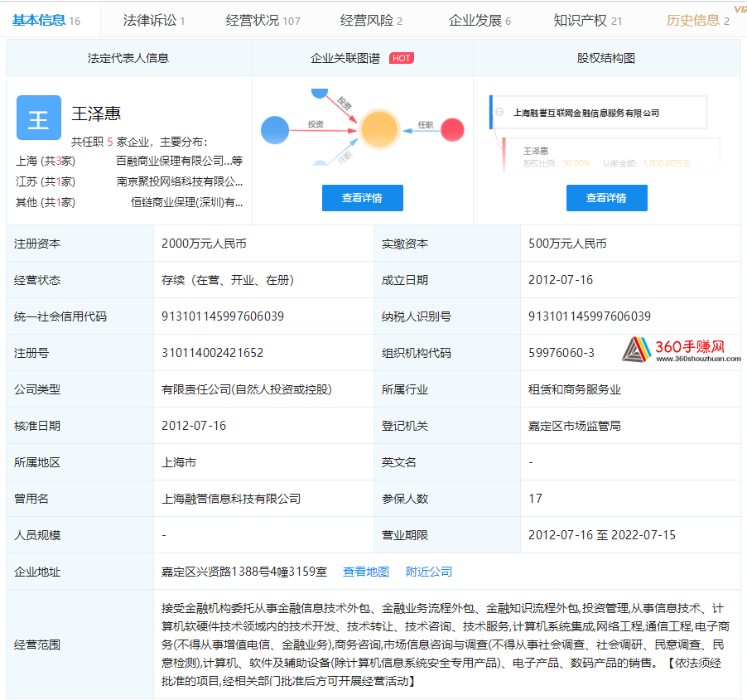Screen dimensions: 747x700
Task: Select taxpayer ID in 纳税人识别号 row
Action: (x=590, y=316)
